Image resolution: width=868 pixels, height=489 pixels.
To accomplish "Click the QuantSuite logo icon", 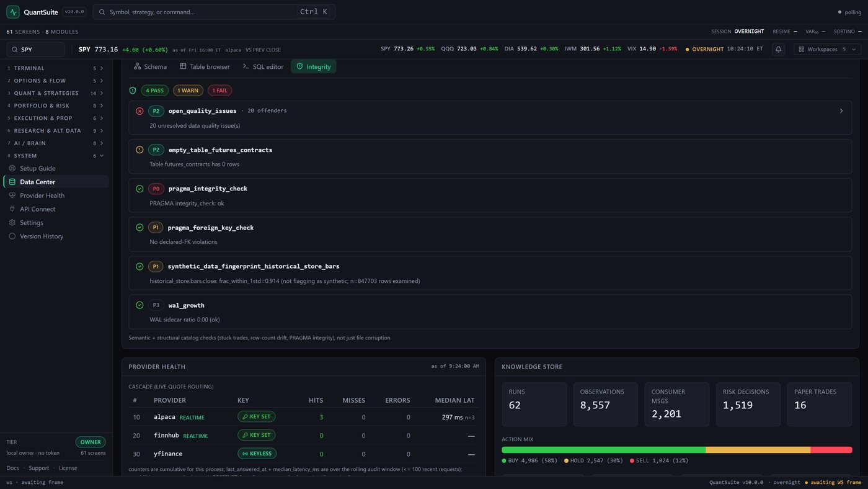I will tap(13, 12).
